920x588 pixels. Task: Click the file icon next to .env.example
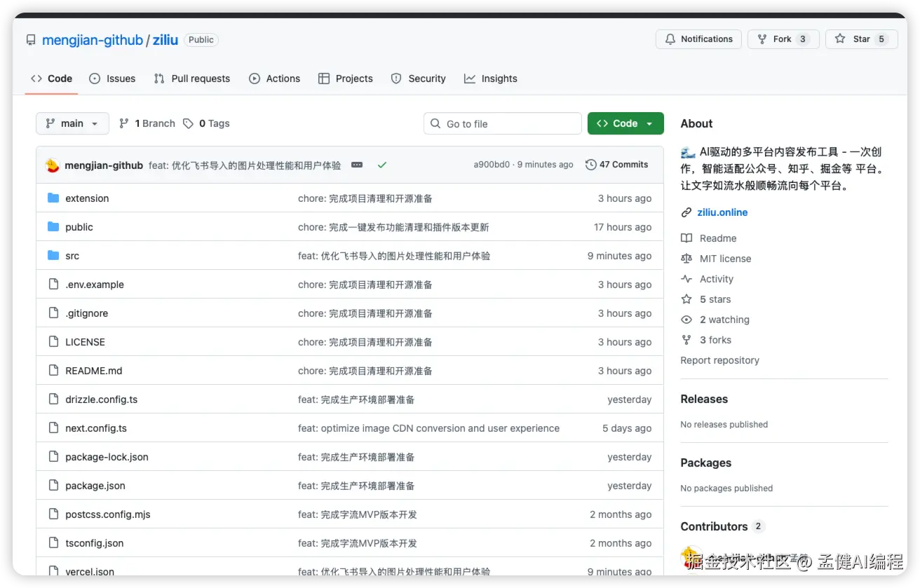(53, 285)
